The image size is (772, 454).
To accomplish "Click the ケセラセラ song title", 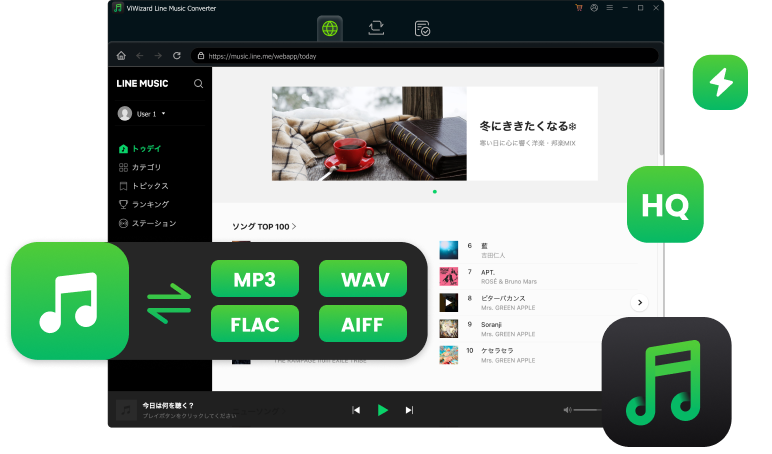I will click(x=497, y=351).
